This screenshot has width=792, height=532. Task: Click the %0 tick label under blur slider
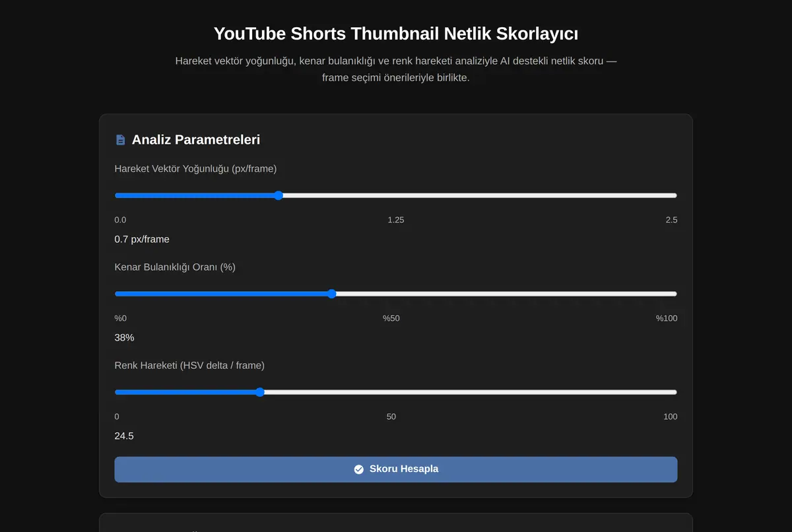121,318
